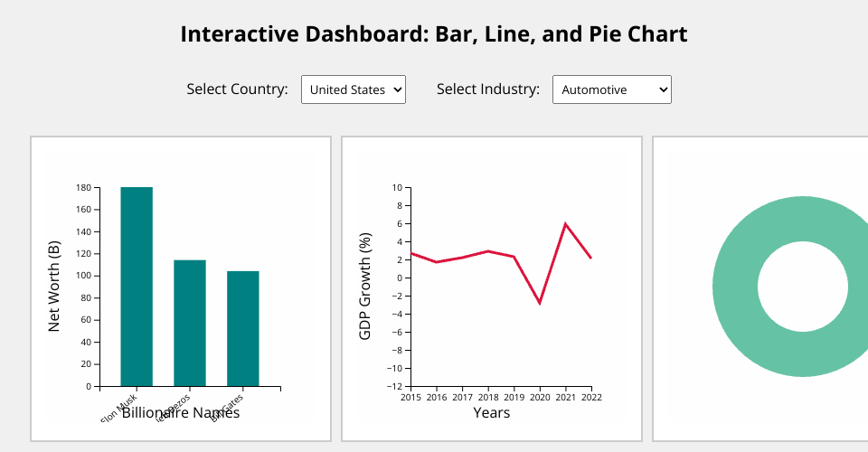868x452 pixels.
Task: Click the line's peak at 2021
Action: [x=565, y=223]
